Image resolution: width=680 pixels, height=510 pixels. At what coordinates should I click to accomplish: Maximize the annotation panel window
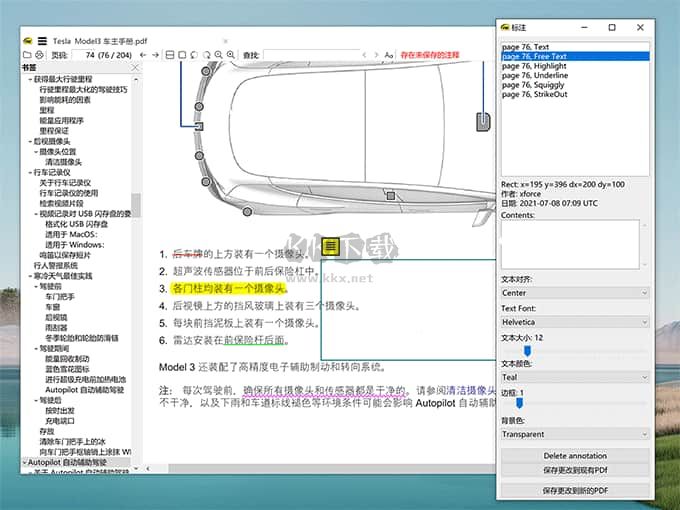[x=611, y=27]
